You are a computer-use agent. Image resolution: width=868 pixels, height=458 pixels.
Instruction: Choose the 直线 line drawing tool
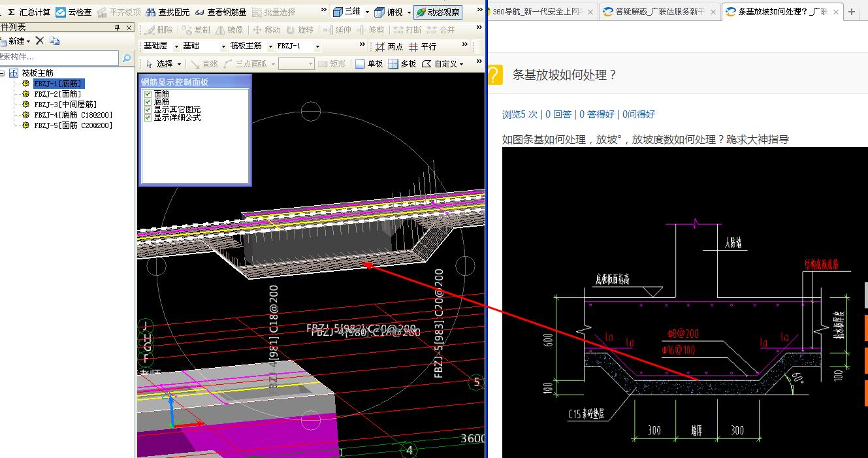click(x=203, y=64)
